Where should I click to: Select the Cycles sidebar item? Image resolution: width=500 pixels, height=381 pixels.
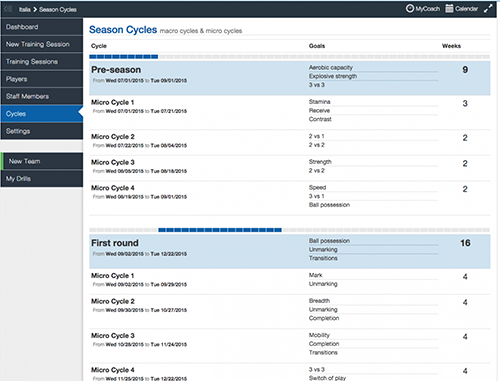pos(42,114)
